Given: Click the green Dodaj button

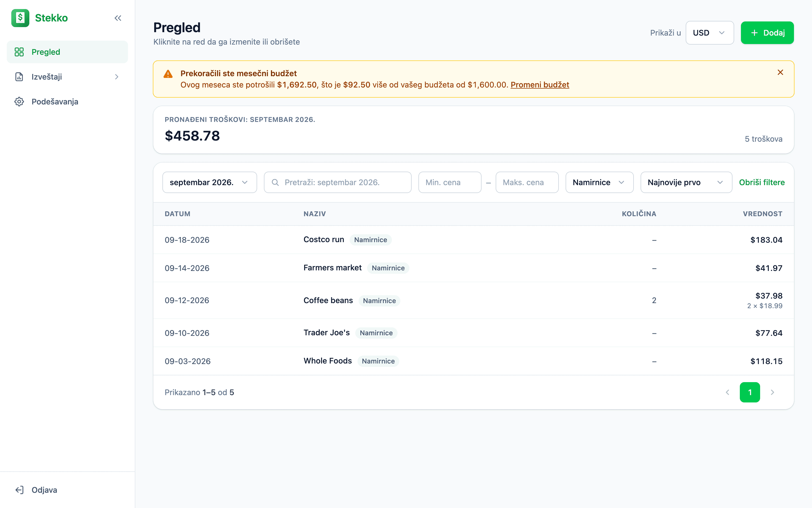Looking at the screenshot, I should [x=767, y=33].
